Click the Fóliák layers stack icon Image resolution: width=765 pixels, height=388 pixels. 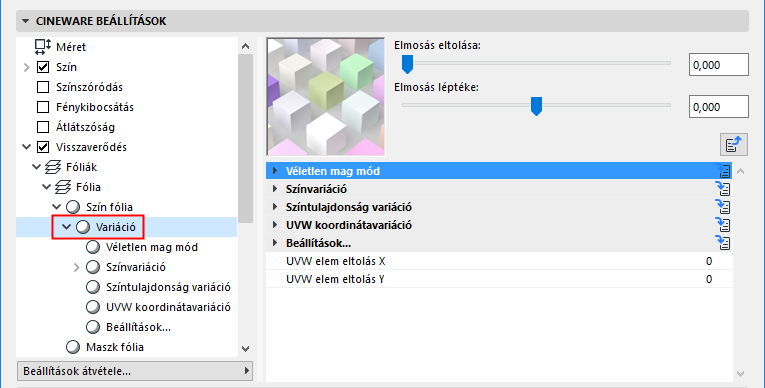[x=53, y=167]
